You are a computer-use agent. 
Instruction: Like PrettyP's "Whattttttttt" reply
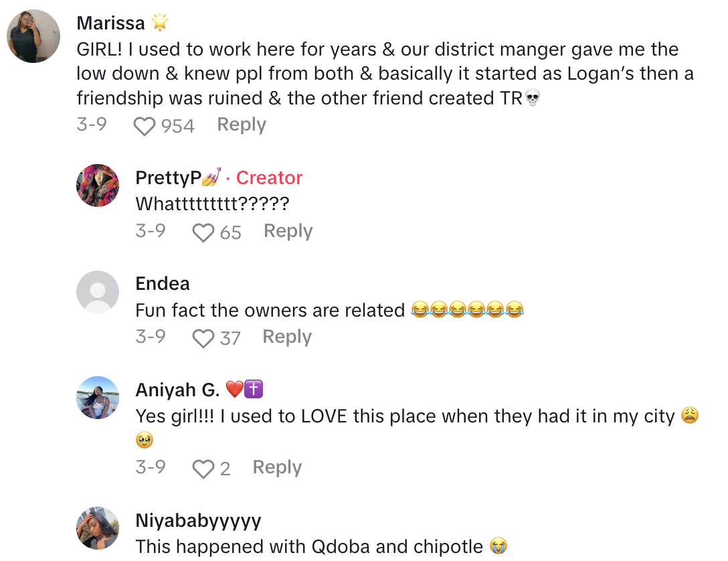203,233
